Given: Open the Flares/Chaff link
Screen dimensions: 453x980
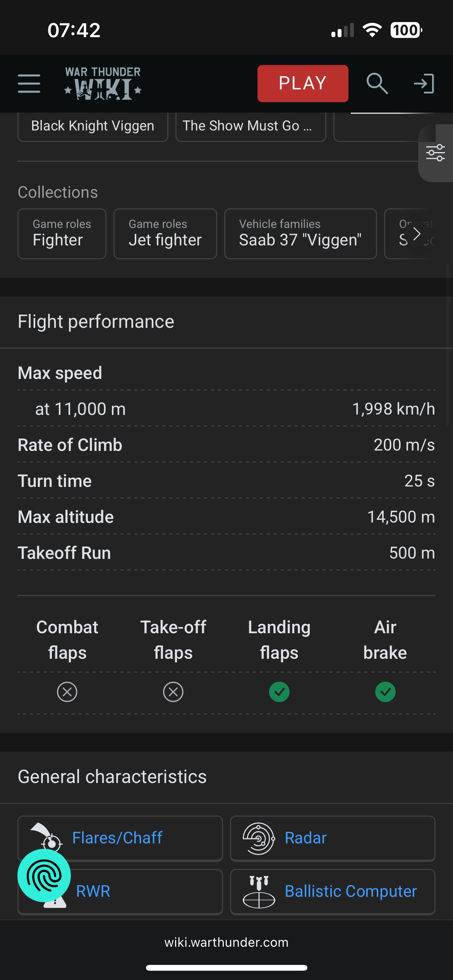Looking at the screenshot, I should 117,838.
